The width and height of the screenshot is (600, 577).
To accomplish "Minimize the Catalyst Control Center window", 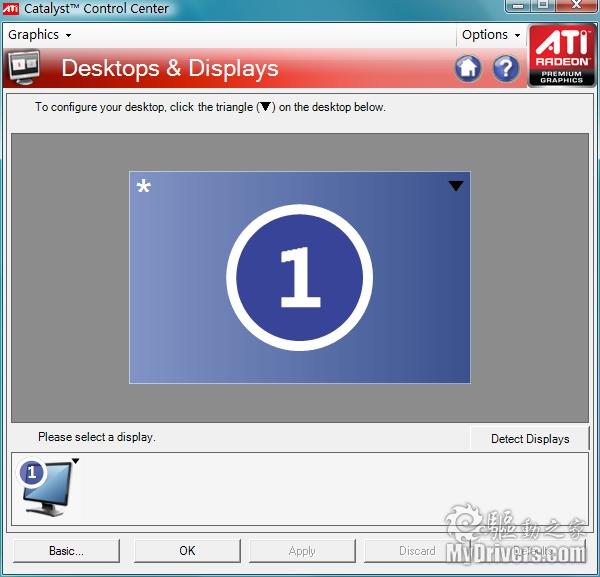I will pos(518,5).
